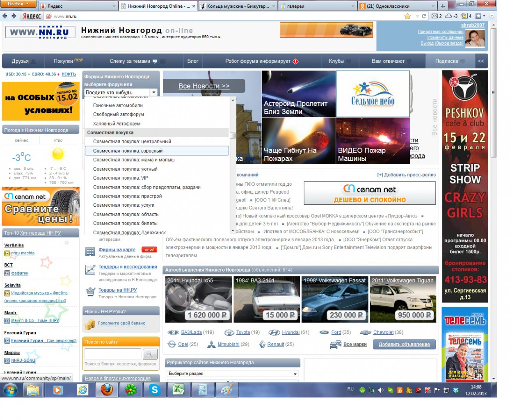Image resolution: width=510 pixels, height=420 pixels.
Task: Click the bookmark star icon in address bar
Action: click(x=407, y=16)
